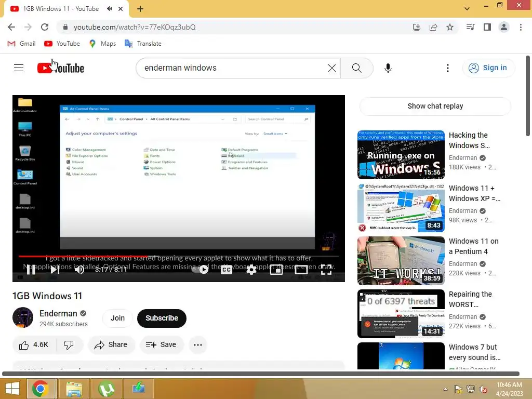
Task: Open Running exe on Windows S thumbnail
Action: (x=401, y=155)
